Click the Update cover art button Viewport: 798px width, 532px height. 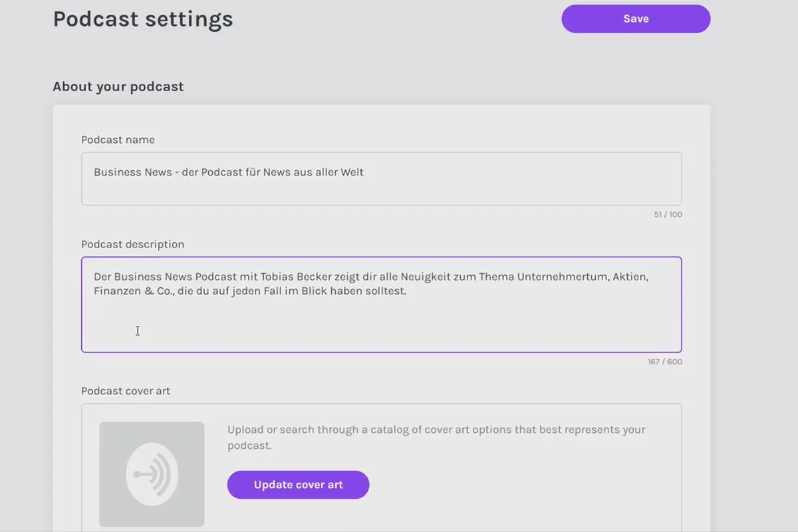pos(298,485)
